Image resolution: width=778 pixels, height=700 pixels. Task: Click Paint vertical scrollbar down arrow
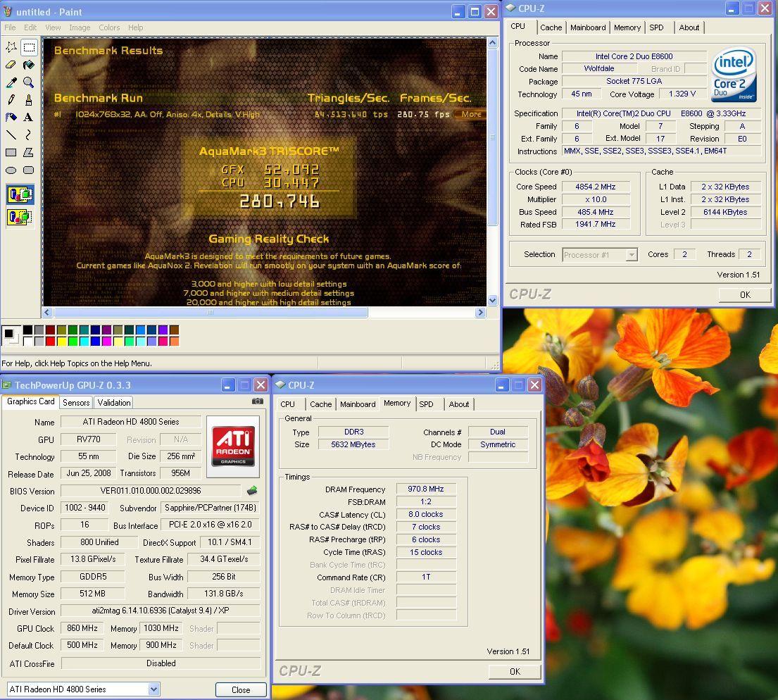492,301
